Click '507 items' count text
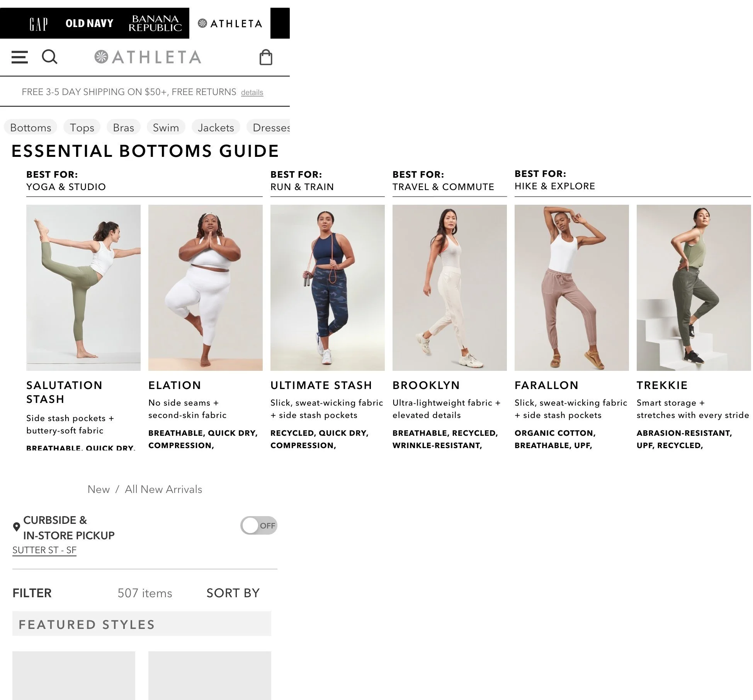 point(145,593)
